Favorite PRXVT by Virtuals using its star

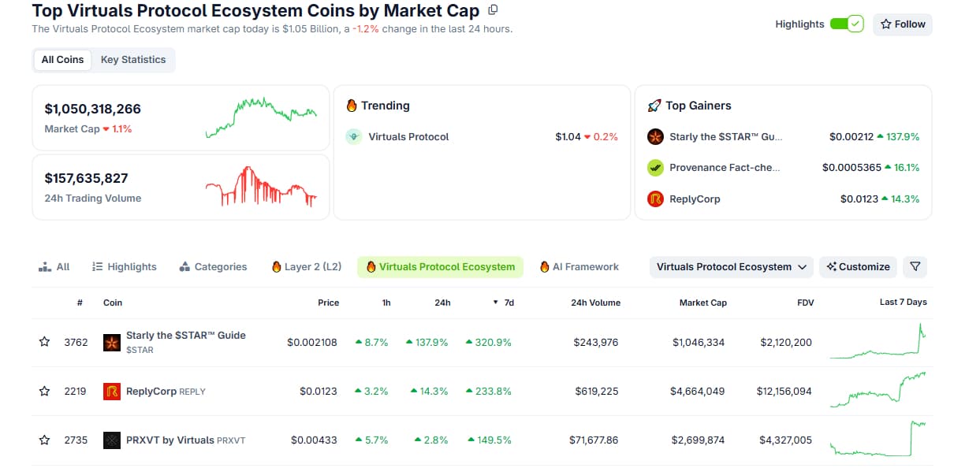[x=45, y=440]
